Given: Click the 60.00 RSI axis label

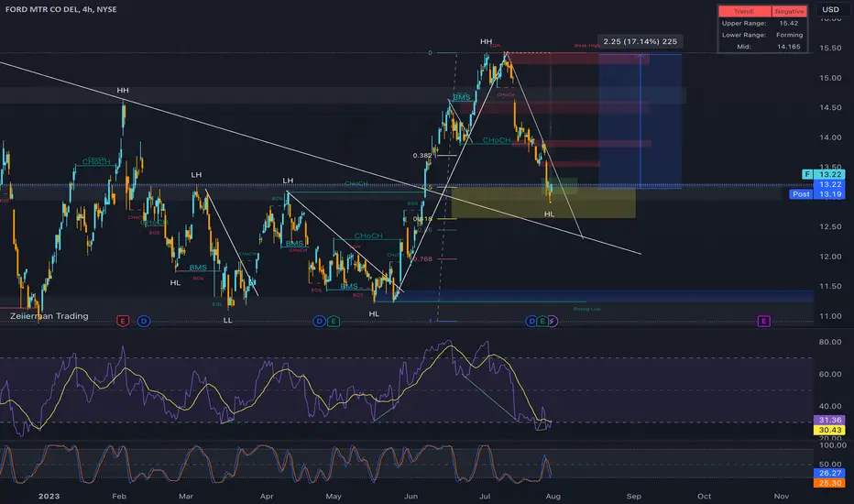Looking at the screenshot, I should point(830,374).
